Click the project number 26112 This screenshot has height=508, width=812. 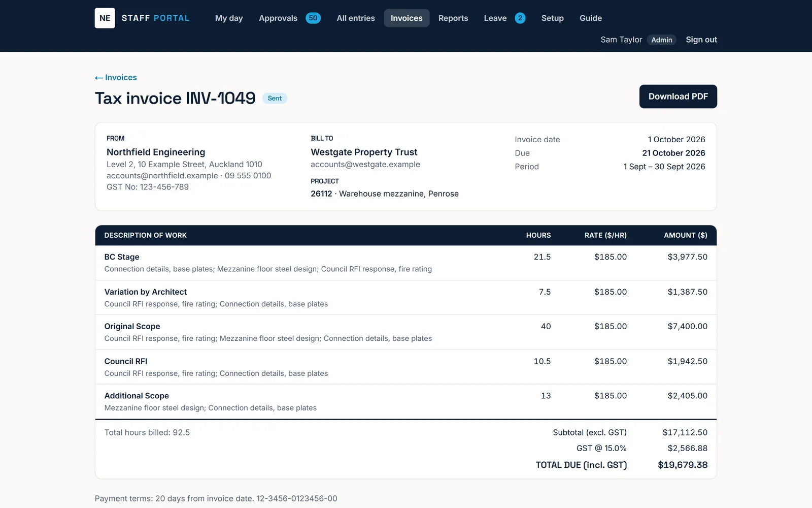pyautogui.click(x=321, y=194)
